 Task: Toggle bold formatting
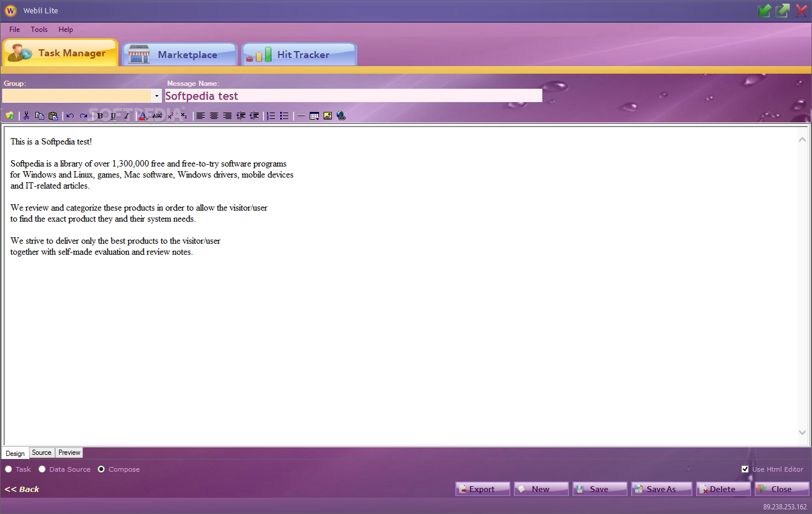pyautogui.click(x=100, y=116)
